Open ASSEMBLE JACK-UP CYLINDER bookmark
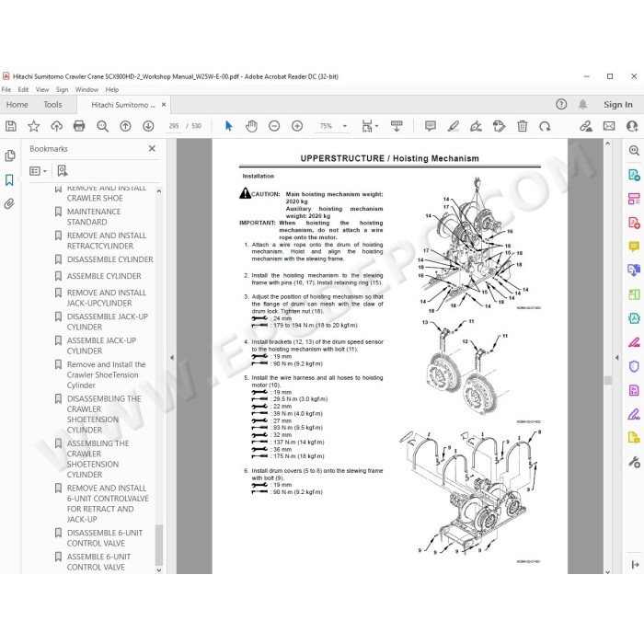The width and height of the screenshot is (644, 644). pyautogui.click(x=101, y=345)
